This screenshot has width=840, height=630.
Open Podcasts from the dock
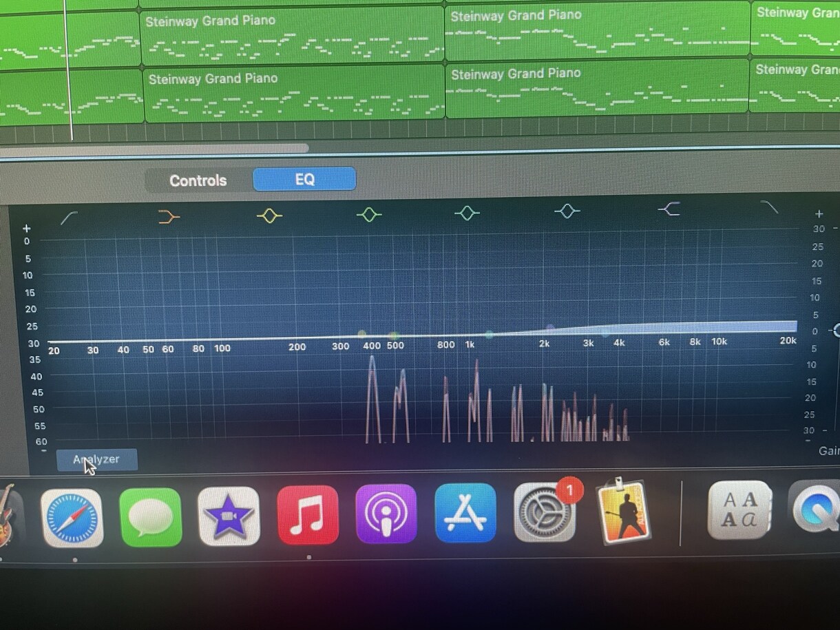386,514
